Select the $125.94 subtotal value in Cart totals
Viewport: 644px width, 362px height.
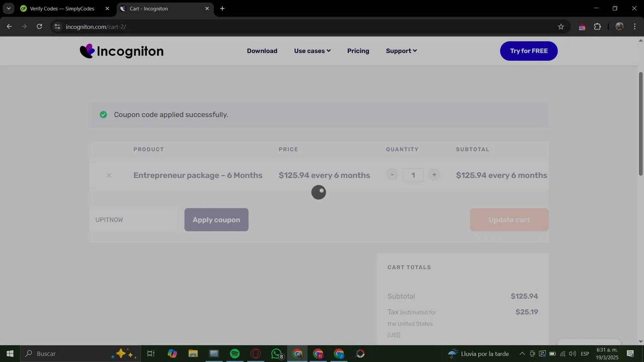(524, 296)
